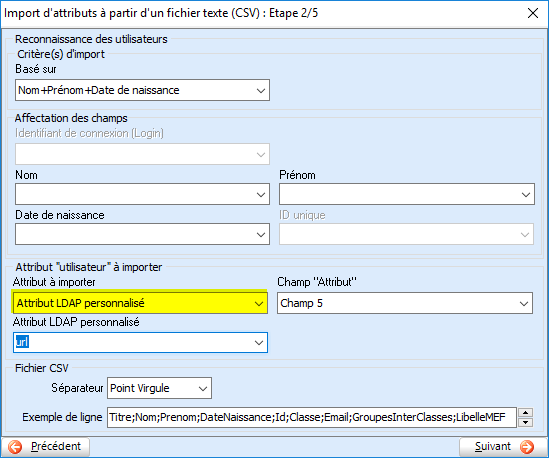Expand the Champ "Attribut" dropdown showing Champ 5
Viewport: 549px width, 458px height.
405,303
